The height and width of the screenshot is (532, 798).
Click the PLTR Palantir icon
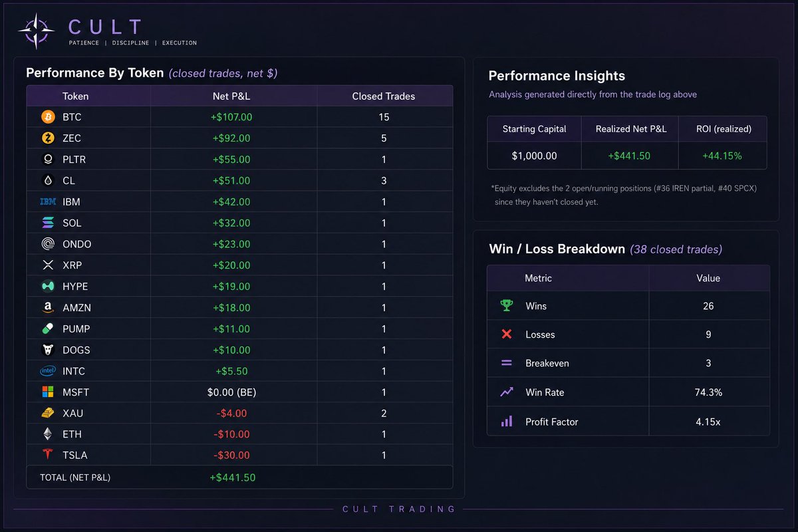click(x=48, y=160)
